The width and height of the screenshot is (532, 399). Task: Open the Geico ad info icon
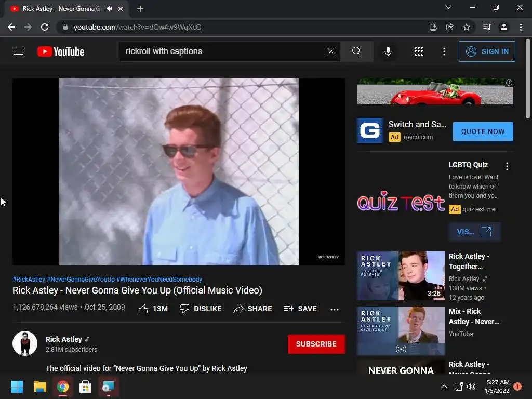pyautogui.click(x=509, y=83)
